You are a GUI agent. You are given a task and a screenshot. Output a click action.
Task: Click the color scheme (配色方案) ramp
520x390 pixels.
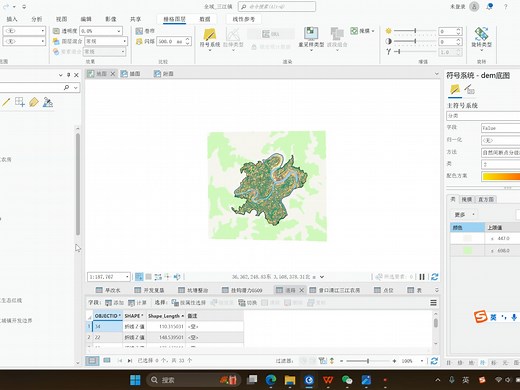click(501, 176)
